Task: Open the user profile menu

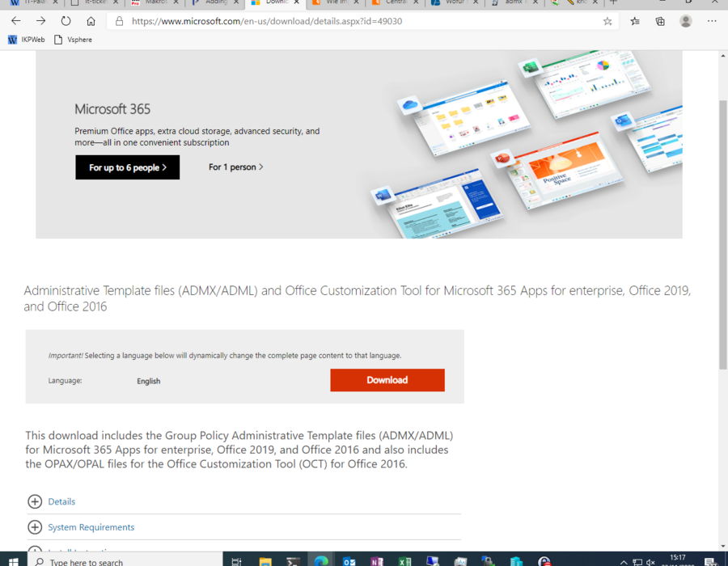Action: pos(685,21)
